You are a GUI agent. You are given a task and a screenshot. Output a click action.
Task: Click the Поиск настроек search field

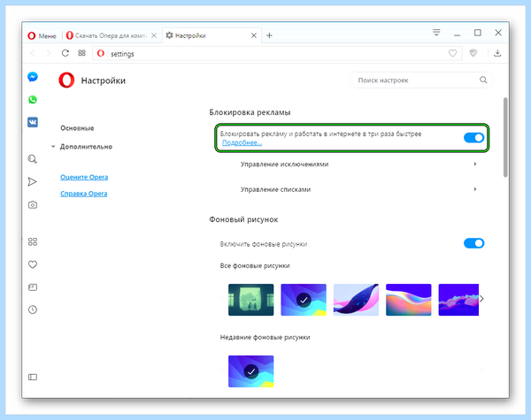420,80
